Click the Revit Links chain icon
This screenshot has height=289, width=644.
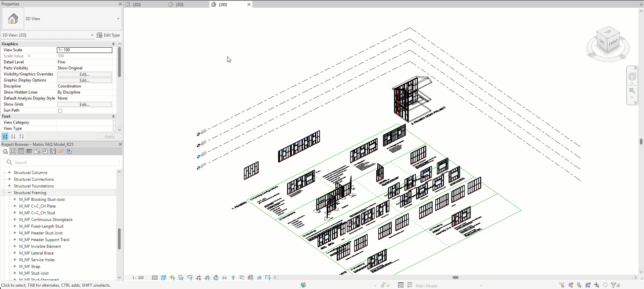pyautogui.click(x=61, y=151)
